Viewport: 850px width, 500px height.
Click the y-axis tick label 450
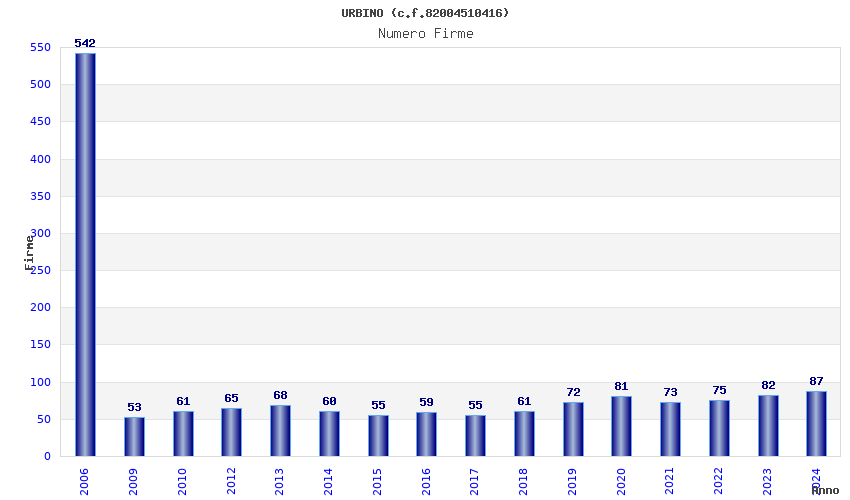point(41,121)
